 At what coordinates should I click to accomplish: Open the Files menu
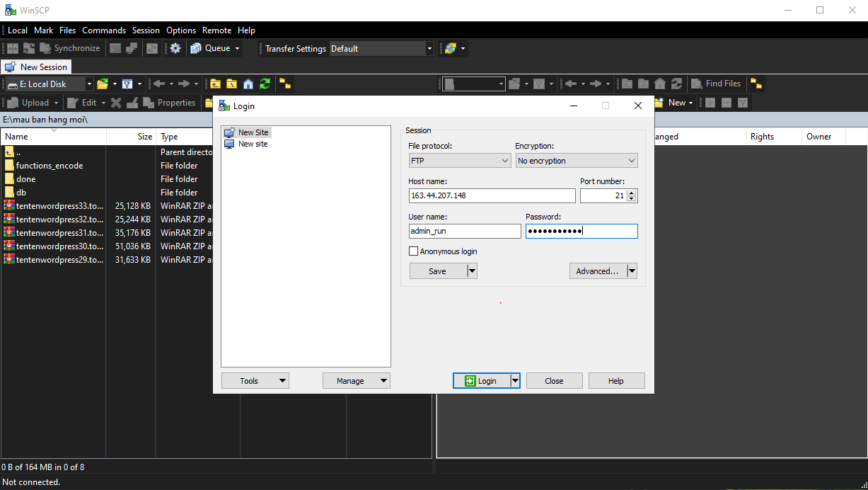click(68, 30)
